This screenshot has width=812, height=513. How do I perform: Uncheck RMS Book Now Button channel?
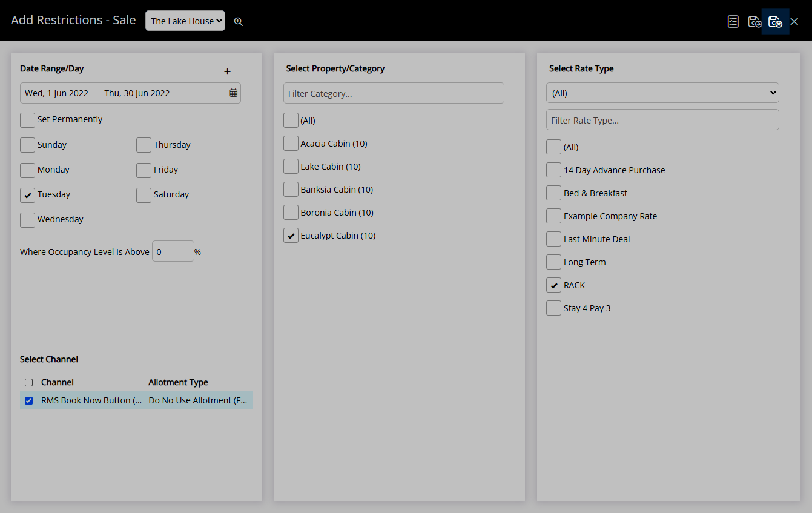point(28,400)
